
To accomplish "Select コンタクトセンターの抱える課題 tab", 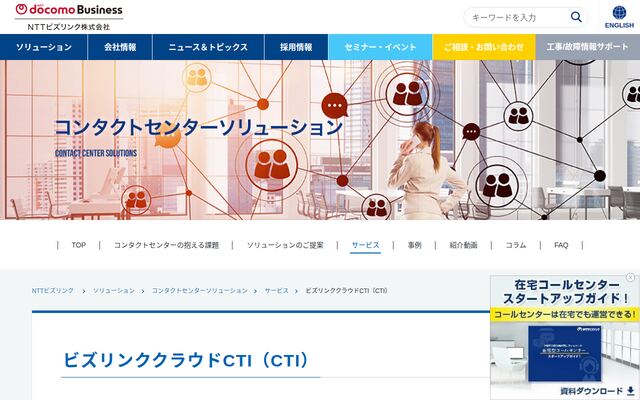I will pos(166,245).
